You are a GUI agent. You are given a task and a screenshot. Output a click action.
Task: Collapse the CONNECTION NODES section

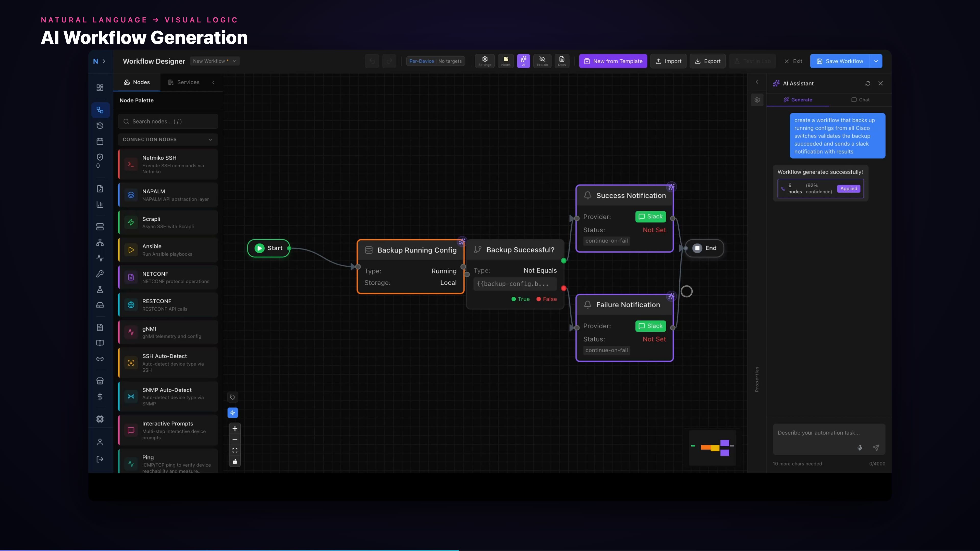coord(210,140)
